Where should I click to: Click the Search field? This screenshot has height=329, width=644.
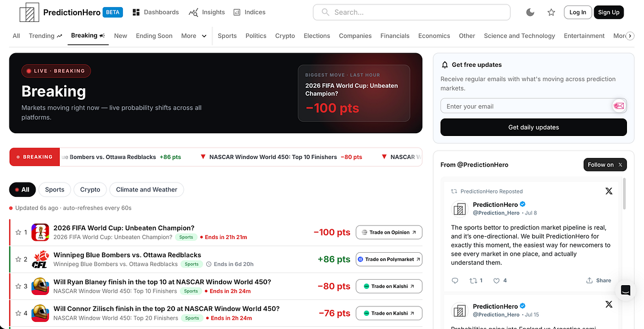click(x=411, y=12)
